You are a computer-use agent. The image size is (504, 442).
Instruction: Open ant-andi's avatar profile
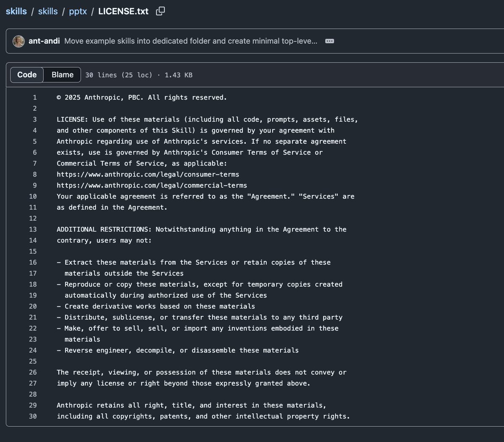click(18, 41)
